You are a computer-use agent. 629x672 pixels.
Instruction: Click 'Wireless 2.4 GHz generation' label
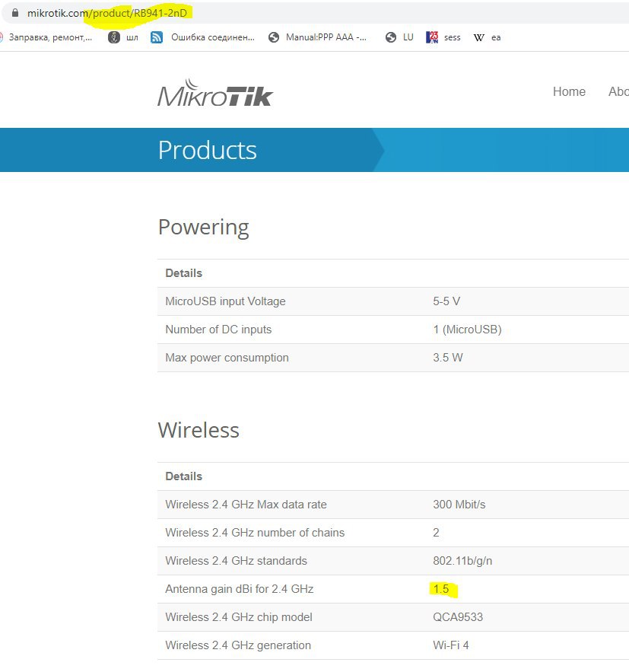(238, 645)
